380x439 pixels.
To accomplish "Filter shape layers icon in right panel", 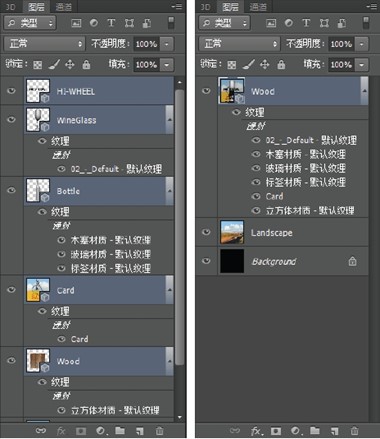I will point(324,23).
